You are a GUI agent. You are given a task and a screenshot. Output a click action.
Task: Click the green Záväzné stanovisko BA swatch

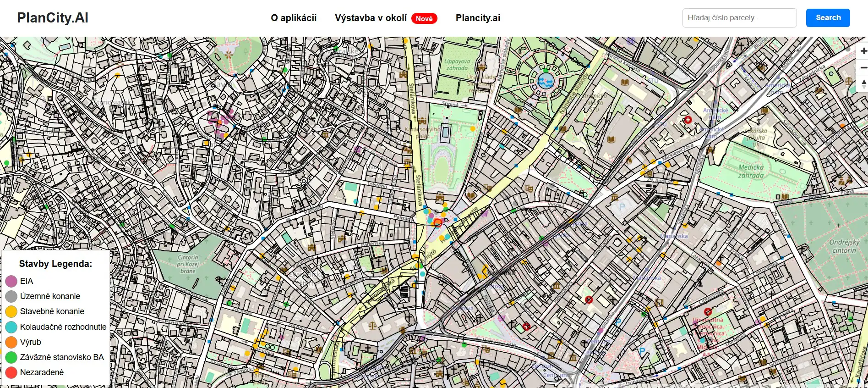tap(11, 357)
